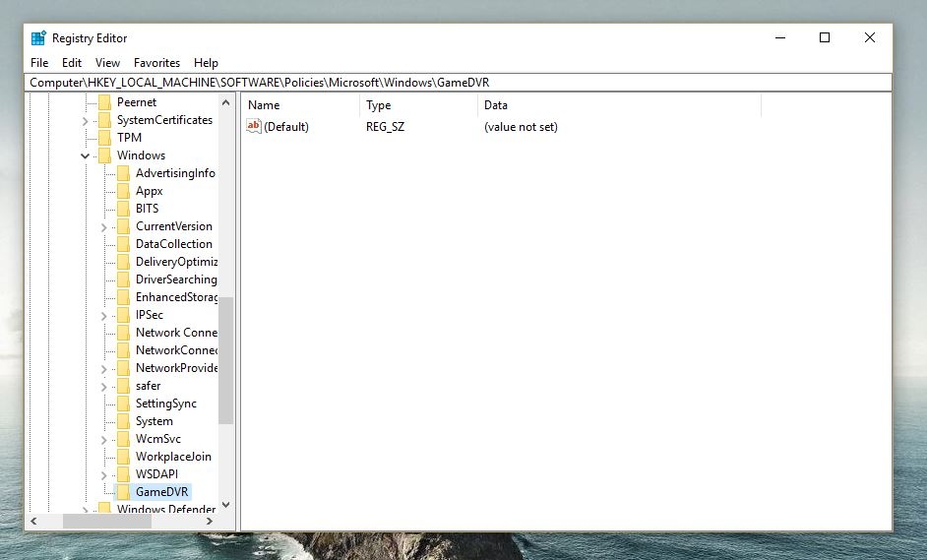Click the '(value not set)' data cell

click(521, 127)
